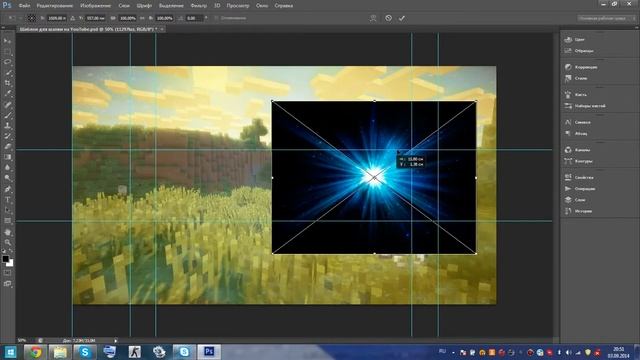Select the Healing Brush tool

tap(8, 104)
